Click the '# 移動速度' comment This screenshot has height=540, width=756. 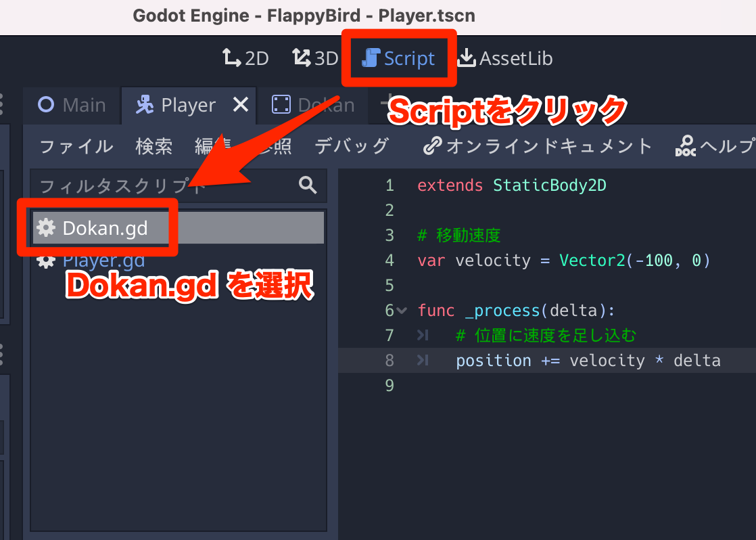click(x=459, y=235)
